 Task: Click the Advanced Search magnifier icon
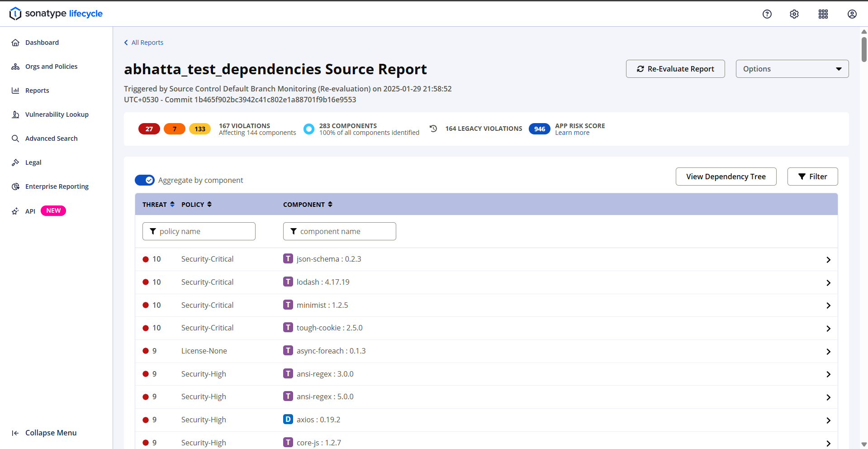pyautogui.click(x=15, y=139)
